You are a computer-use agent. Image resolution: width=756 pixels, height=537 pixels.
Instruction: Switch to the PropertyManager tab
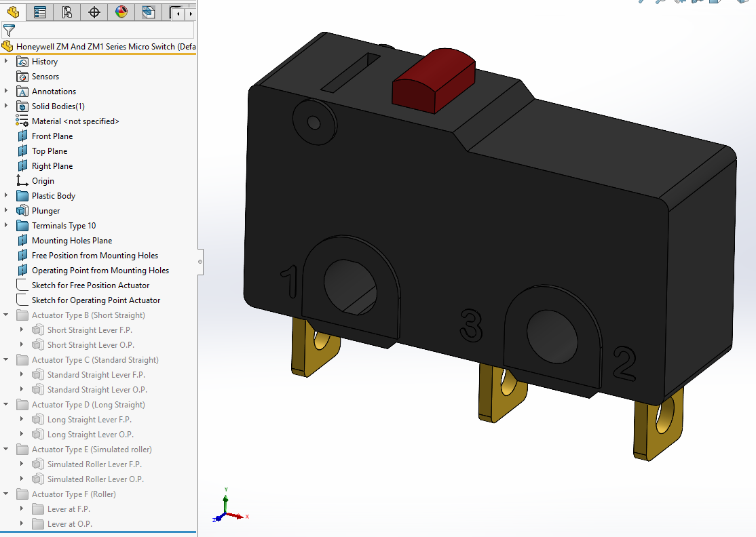pos(40,12)
